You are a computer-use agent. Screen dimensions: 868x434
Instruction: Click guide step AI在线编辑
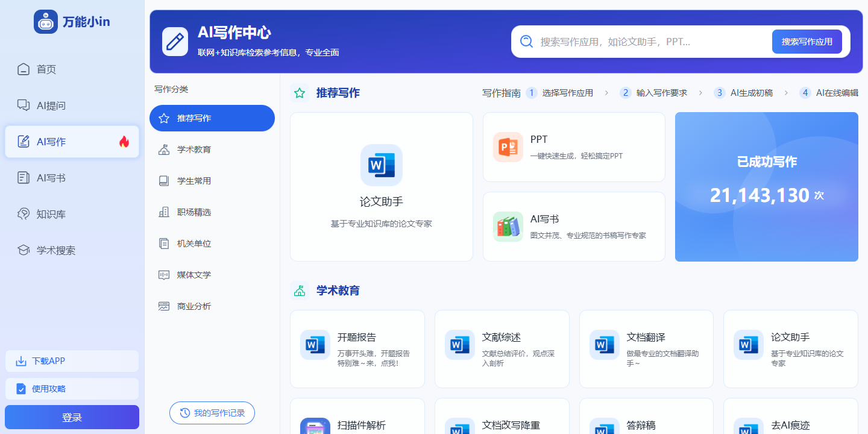click(829, 93)
